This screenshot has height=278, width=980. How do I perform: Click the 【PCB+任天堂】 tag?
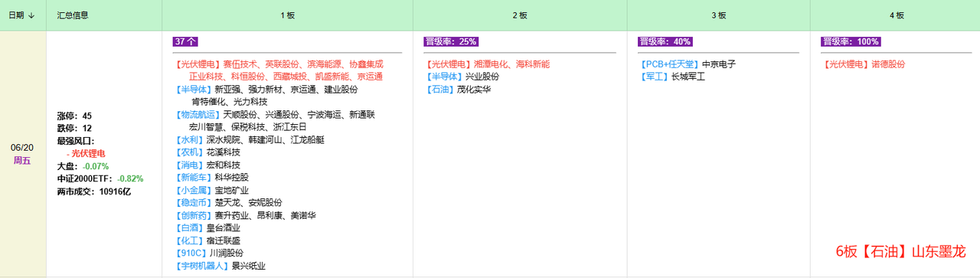pyautogui.click(x=669, y=64)
